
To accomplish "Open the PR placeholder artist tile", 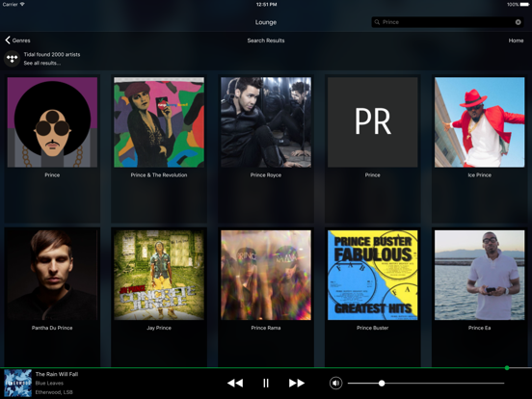I will [x=373, y=122].
